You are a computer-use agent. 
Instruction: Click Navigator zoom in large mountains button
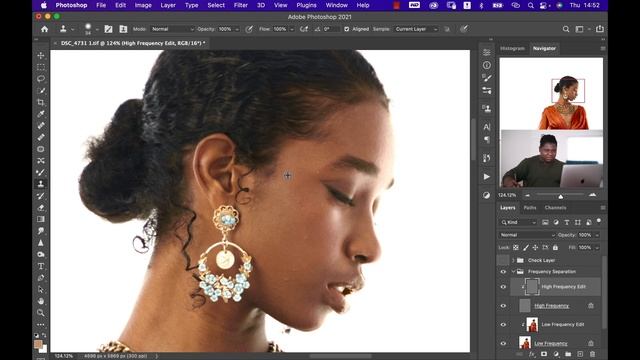point(592,196)
